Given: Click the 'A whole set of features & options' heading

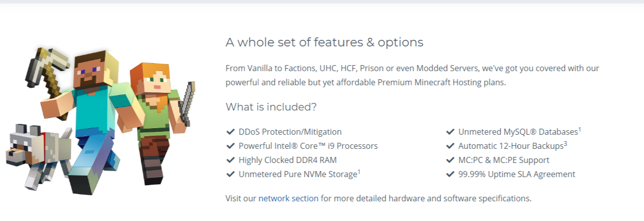Looking at the screenshot, I should [x=324, y=42].
